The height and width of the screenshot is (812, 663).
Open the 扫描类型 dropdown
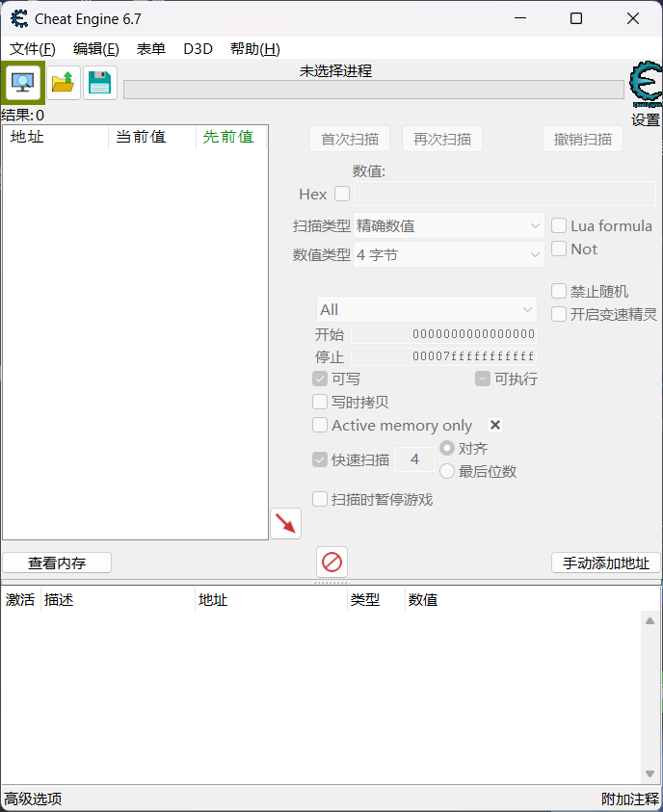pos(448,225)
